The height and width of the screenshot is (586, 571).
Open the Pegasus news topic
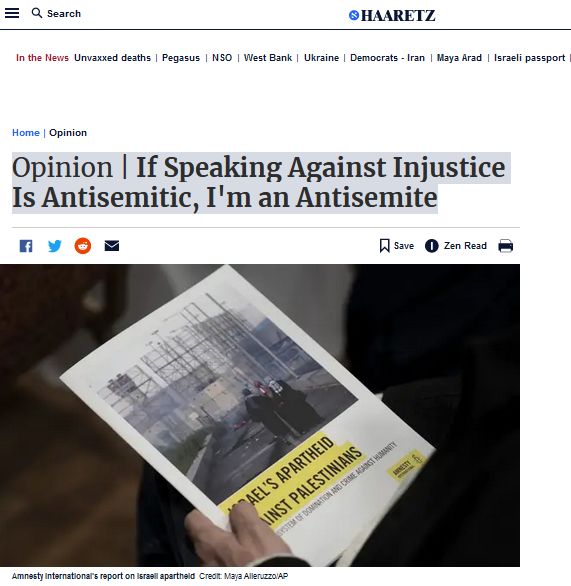click(x=181, y=58)
